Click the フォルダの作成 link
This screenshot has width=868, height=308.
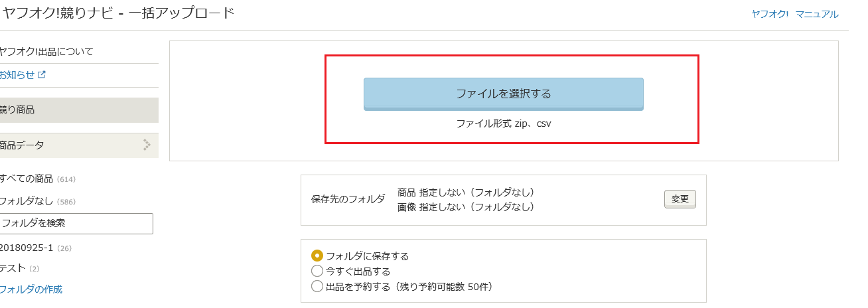click(31, 289)
